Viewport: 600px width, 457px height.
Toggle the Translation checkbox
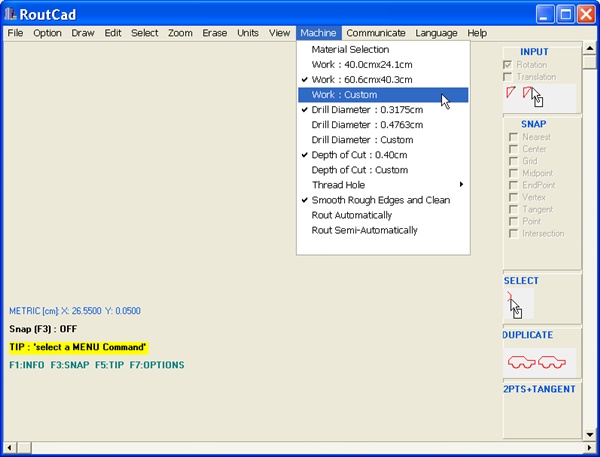click(x=507, y=77)
